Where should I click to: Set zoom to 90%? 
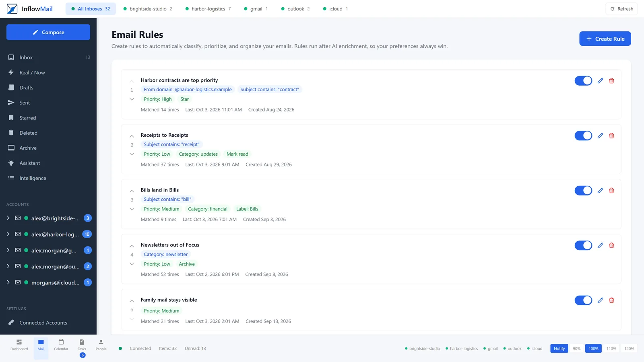(x=576, y=349)
